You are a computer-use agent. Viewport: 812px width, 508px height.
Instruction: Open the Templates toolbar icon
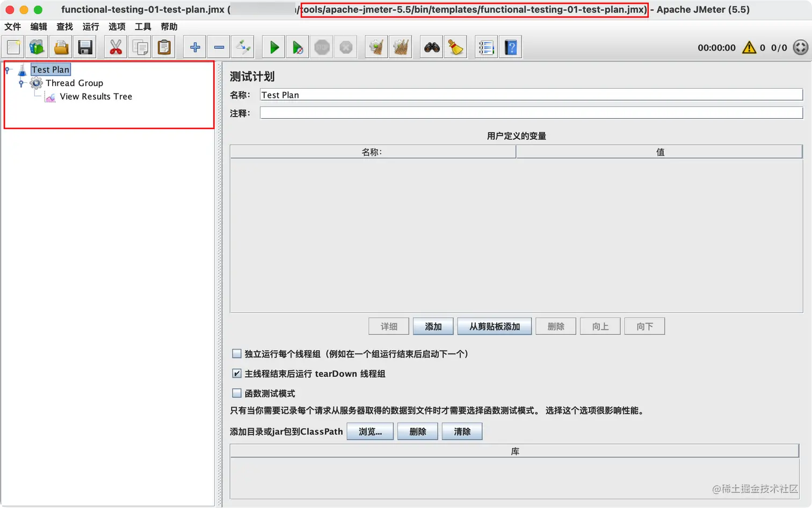tap(37, 47)
